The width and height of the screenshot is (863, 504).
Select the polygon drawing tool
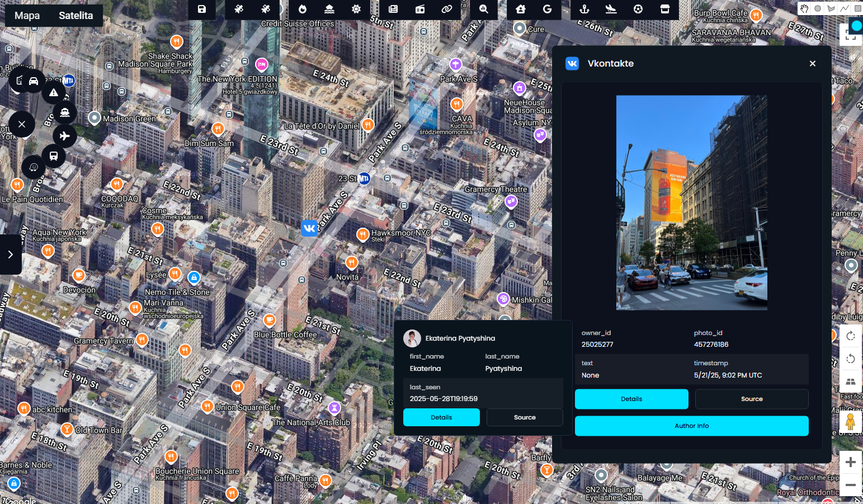coord(831,8)
